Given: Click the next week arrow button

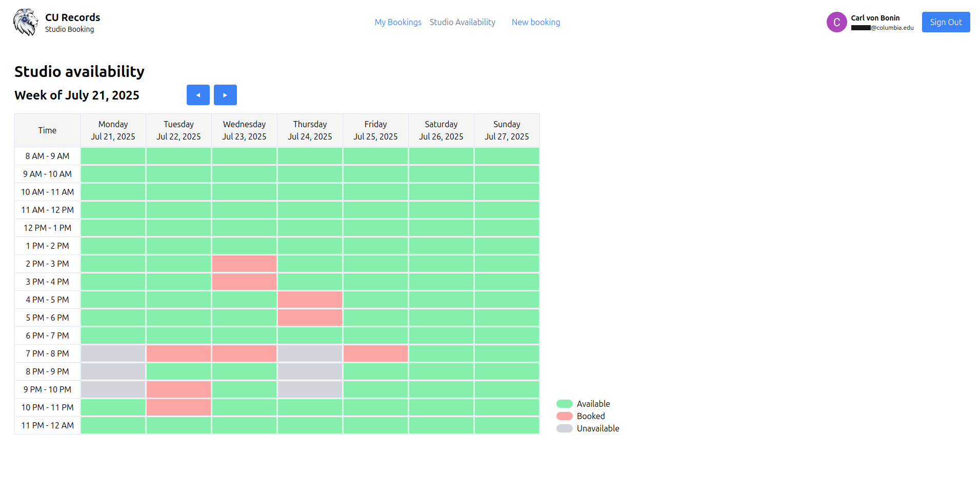Looking at the screenshot, I should [225, 95].
